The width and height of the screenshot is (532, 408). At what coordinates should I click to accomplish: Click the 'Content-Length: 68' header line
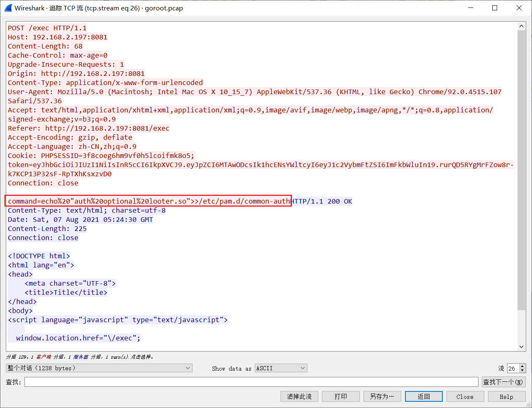(45, 46)
